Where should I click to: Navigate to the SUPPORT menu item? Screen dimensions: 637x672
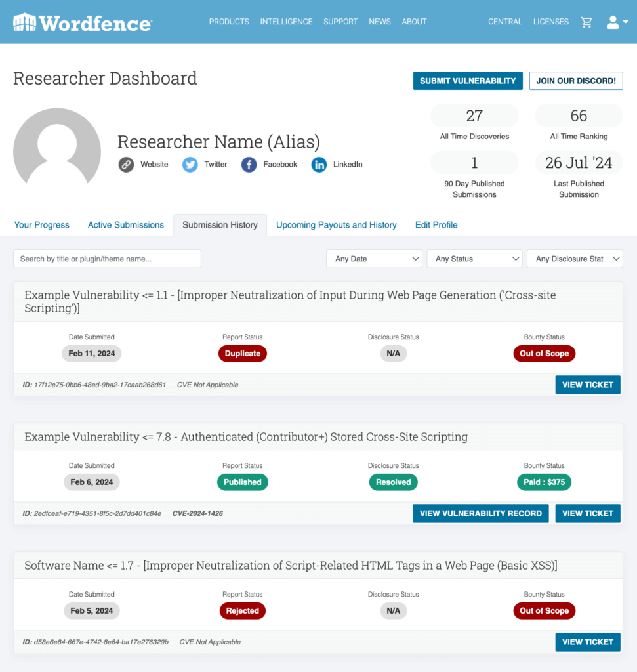click(340, 22)
